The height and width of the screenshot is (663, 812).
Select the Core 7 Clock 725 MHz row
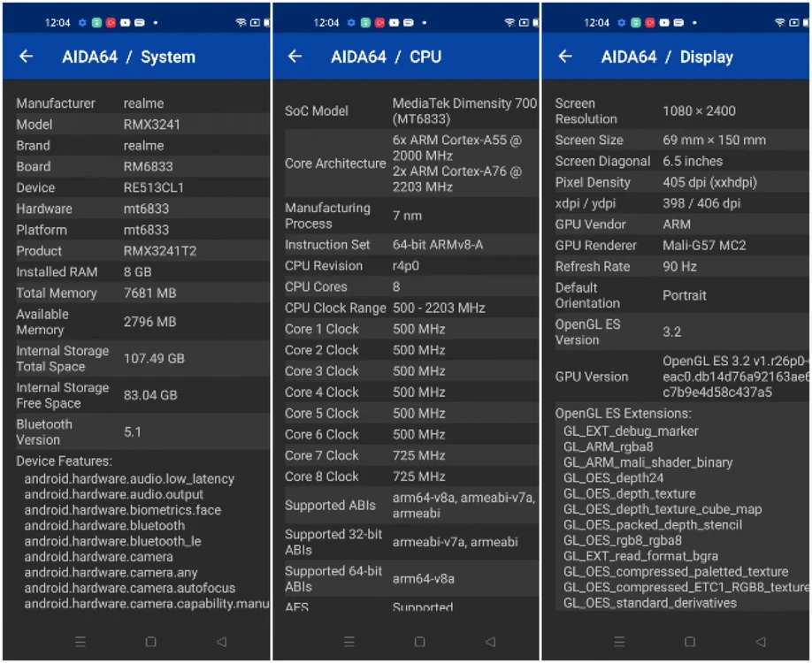[411, 455]
